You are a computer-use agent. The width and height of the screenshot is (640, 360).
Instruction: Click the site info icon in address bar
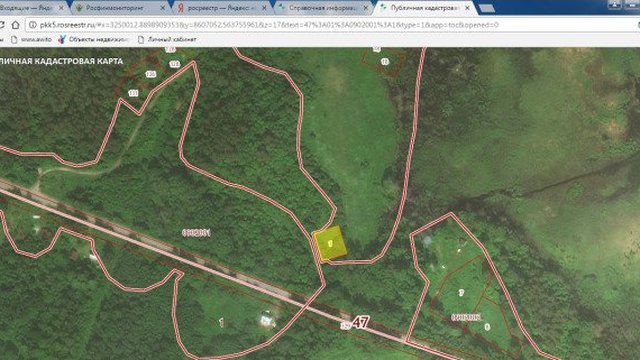32,25
